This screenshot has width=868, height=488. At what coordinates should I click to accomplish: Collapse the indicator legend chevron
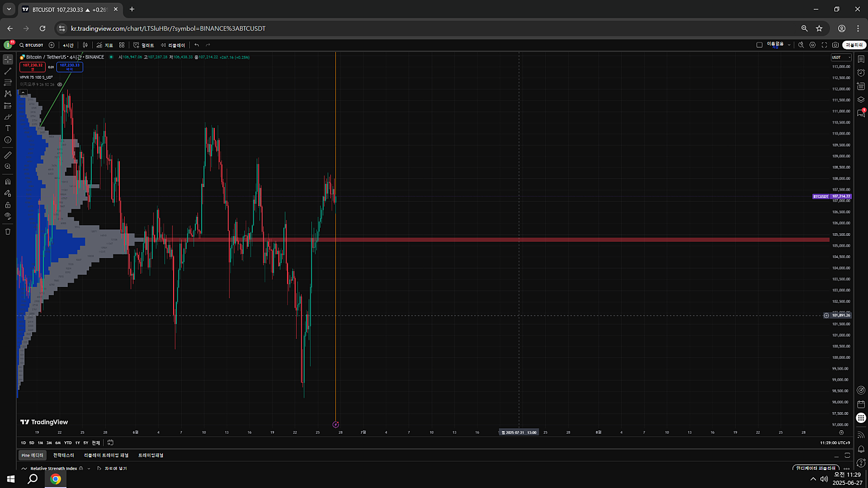point(23,93)
